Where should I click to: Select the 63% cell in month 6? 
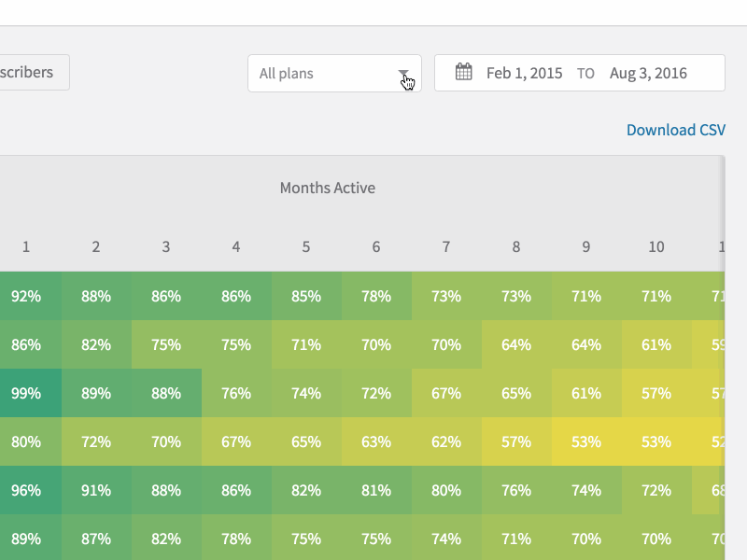pos(375,441)
